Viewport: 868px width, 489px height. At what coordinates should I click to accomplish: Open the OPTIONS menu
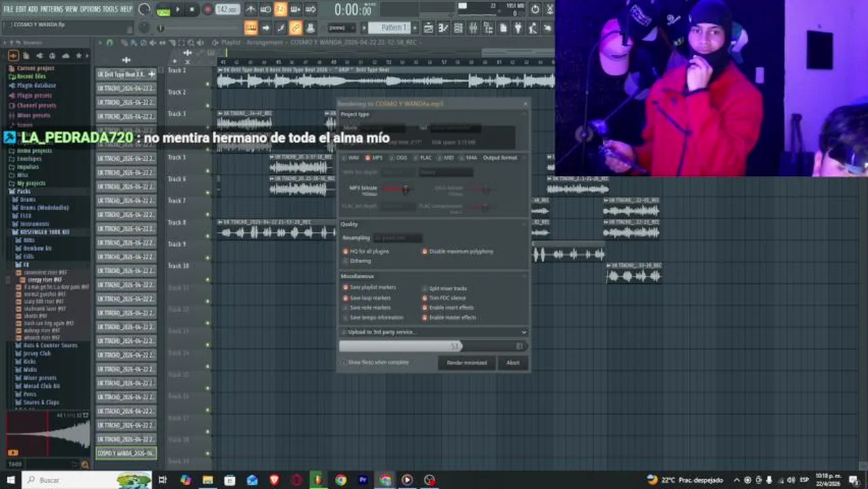(x=90, y=9)
